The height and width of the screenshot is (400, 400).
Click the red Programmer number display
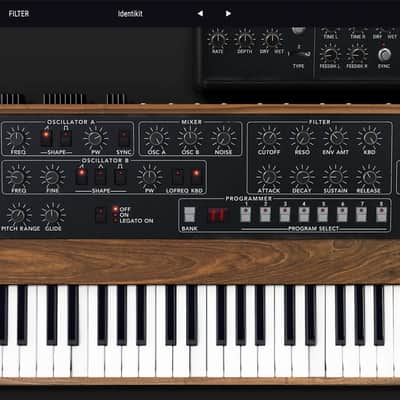point(218,215)
